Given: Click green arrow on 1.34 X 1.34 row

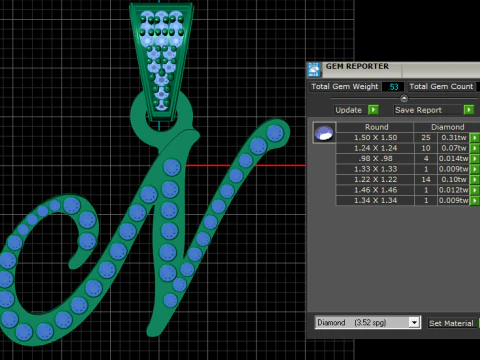Looking at the screenshot, I should pyautogui.click(x=475, y=201).
